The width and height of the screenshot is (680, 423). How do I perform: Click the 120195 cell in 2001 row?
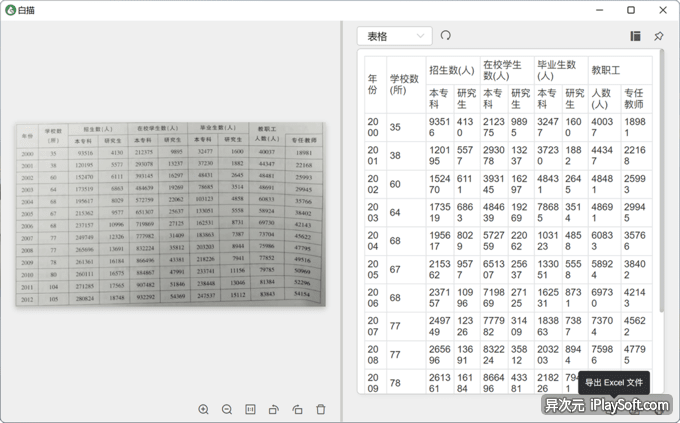click(440, 156)
